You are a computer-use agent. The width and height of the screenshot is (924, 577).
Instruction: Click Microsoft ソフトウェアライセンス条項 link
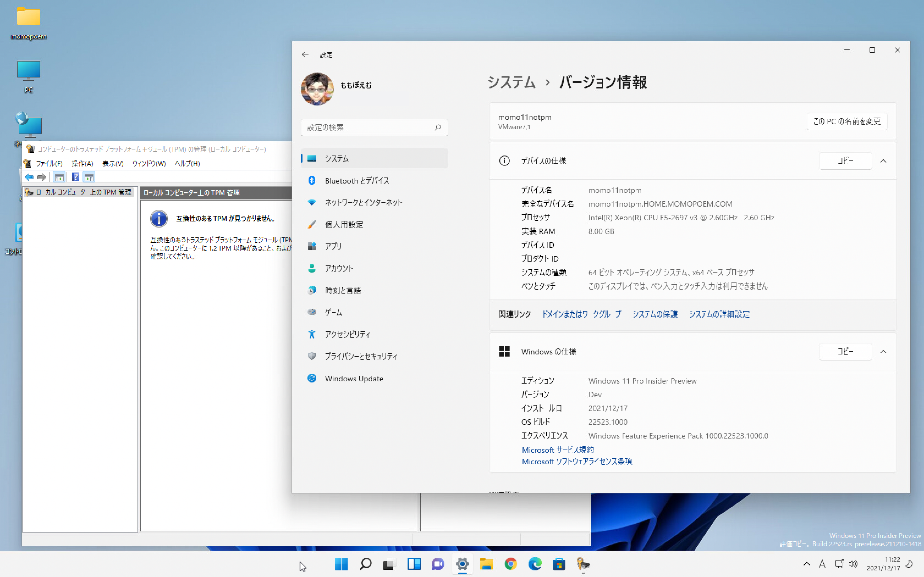(x=576, y=461)
